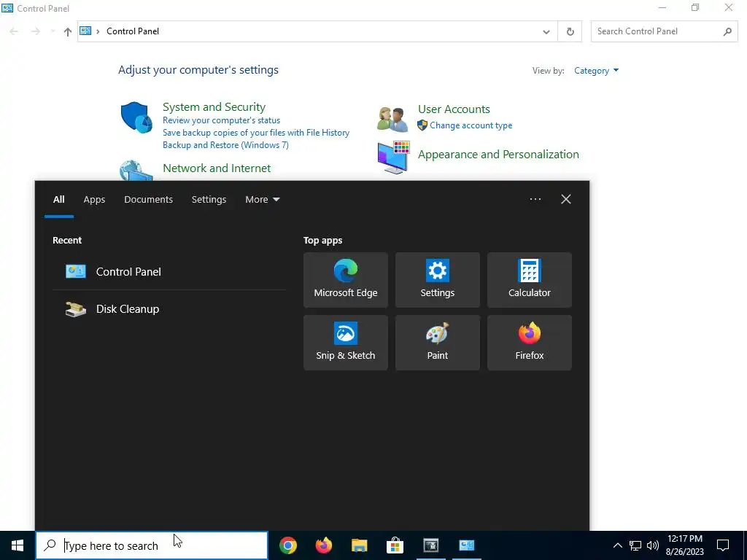Open Network and Internet category

[217, 168]
